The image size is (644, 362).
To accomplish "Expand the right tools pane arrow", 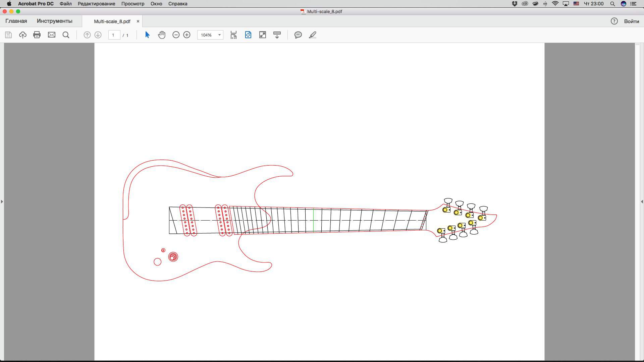I will (642, 201).
